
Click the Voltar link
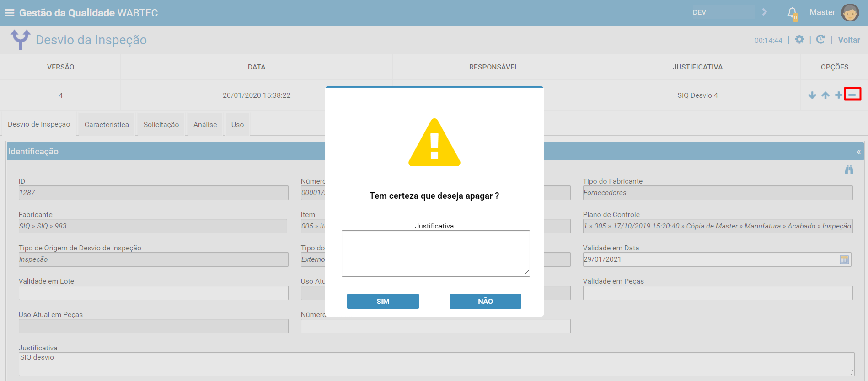pyautogui.click(x=849, y=40)
